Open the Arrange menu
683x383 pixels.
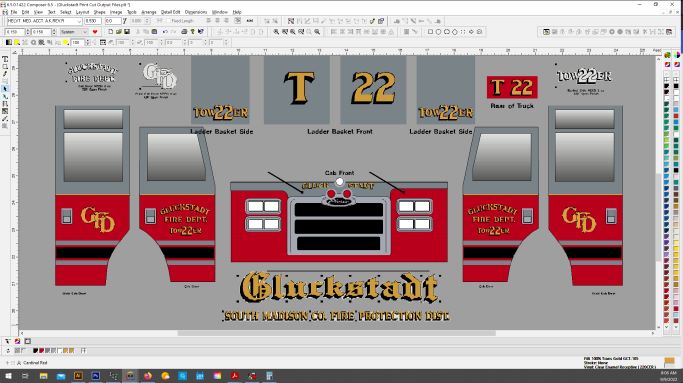[149, 12]
